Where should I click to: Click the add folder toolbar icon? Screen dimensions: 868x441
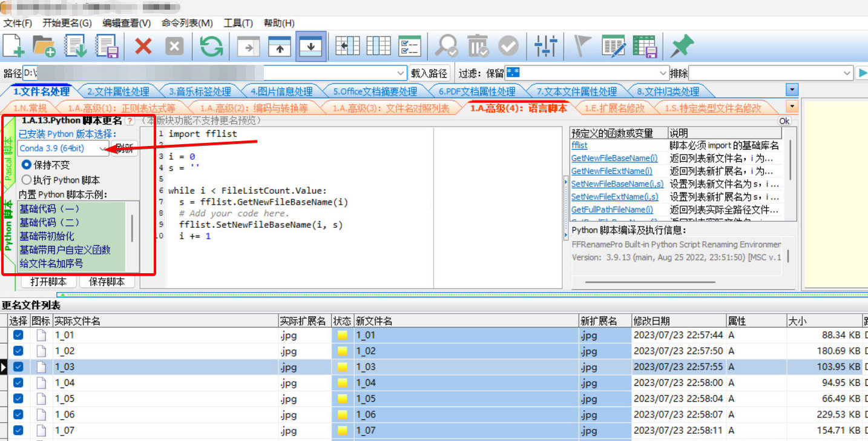44,47
